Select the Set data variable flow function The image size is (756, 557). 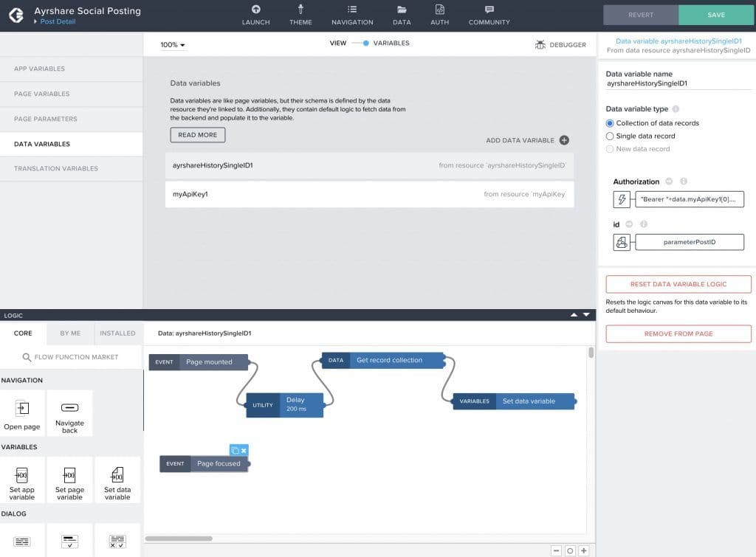117,480
